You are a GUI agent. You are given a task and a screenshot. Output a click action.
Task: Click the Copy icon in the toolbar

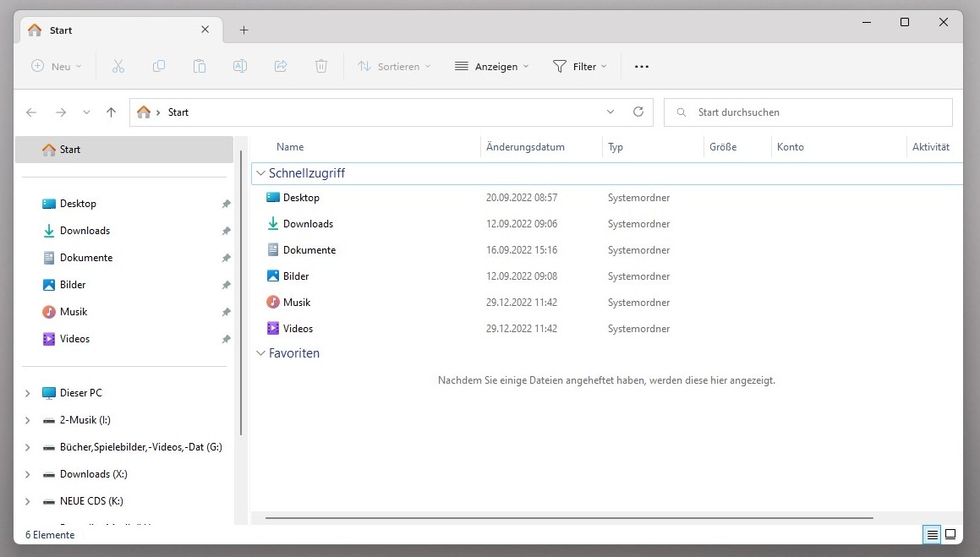pyautogui.click(x=159, y=66)
